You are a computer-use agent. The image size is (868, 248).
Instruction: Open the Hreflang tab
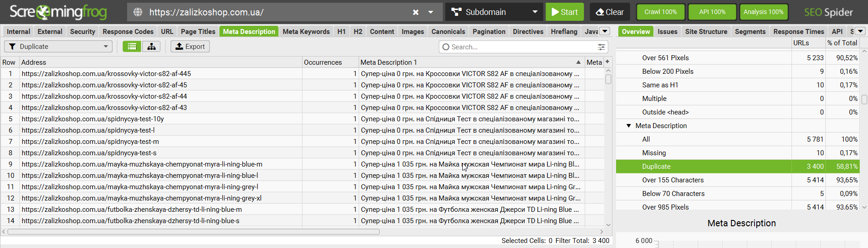[564, 31]
